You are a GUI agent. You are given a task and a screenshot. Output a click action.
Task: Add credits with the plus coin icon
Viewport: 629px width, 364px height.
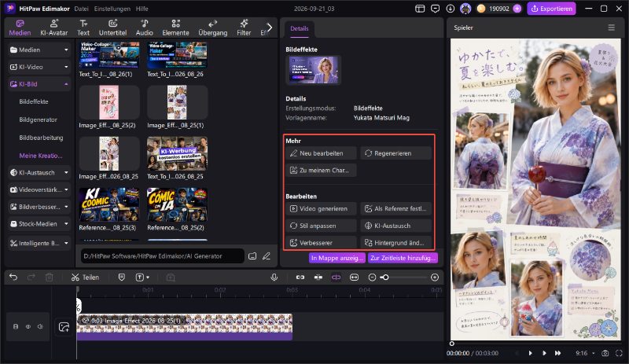click(x=517, y=9)
